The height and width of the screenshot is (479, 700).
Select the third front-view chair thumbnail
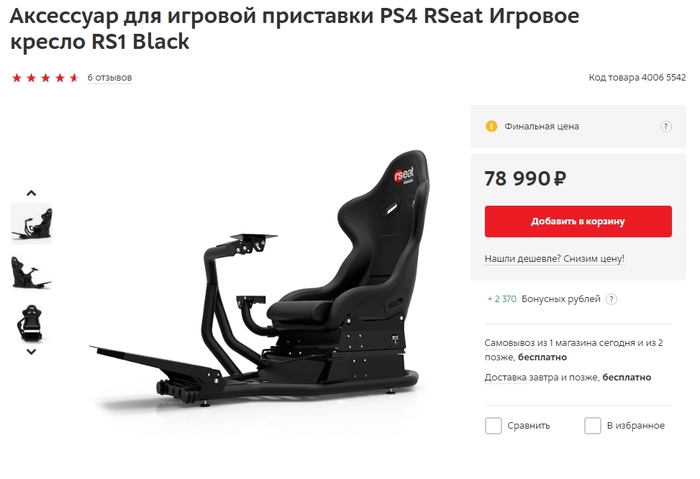tap(32, 322)
